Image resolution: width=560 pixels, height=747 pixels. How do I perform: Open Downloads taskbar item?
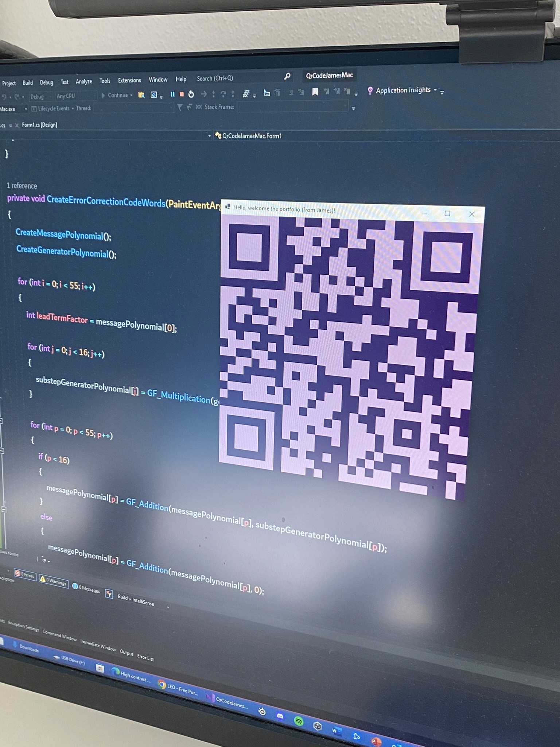pos(26,647)
